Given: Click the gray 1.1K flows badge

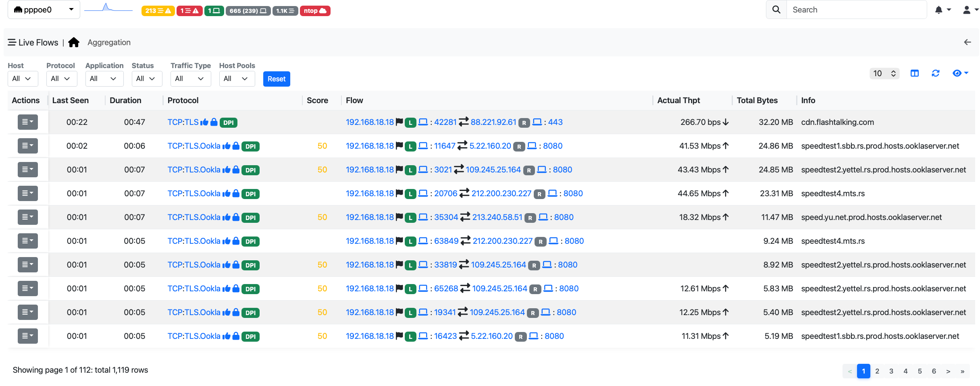Looking at the screenshot, I should (285, 11).
